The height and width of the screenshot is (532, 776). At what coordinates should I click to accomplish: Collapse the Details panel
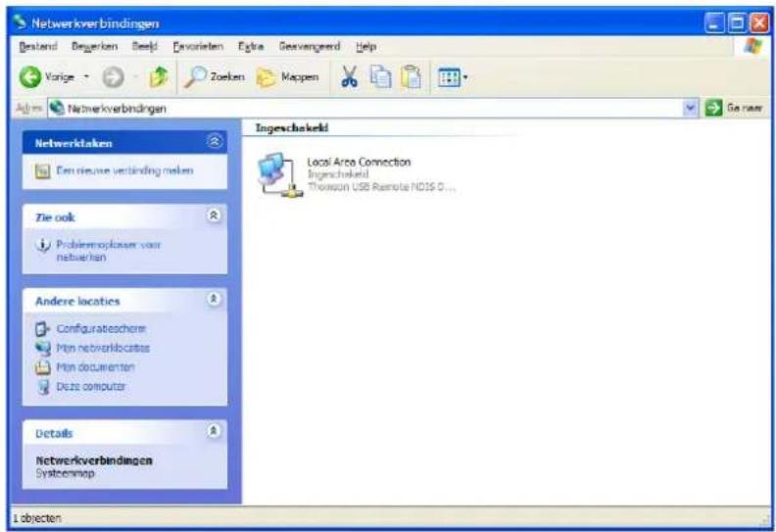[x=214, y=431]
